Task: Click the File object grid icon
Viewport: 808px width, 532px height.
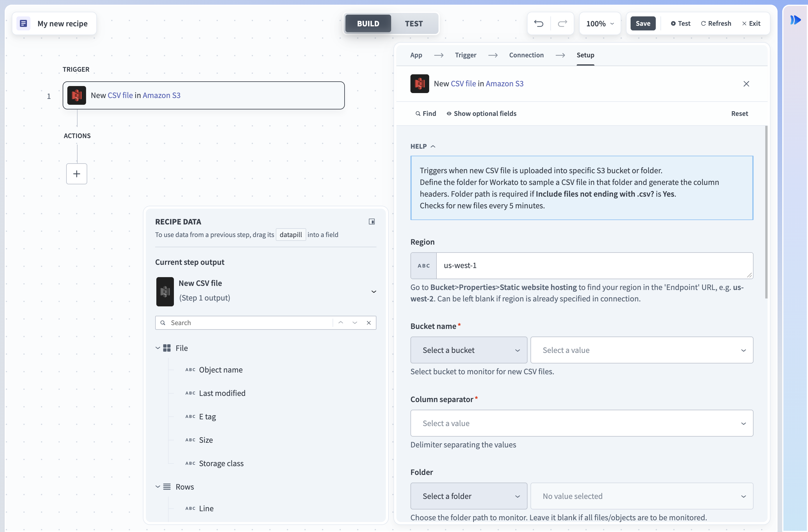Action: (167, 348)
